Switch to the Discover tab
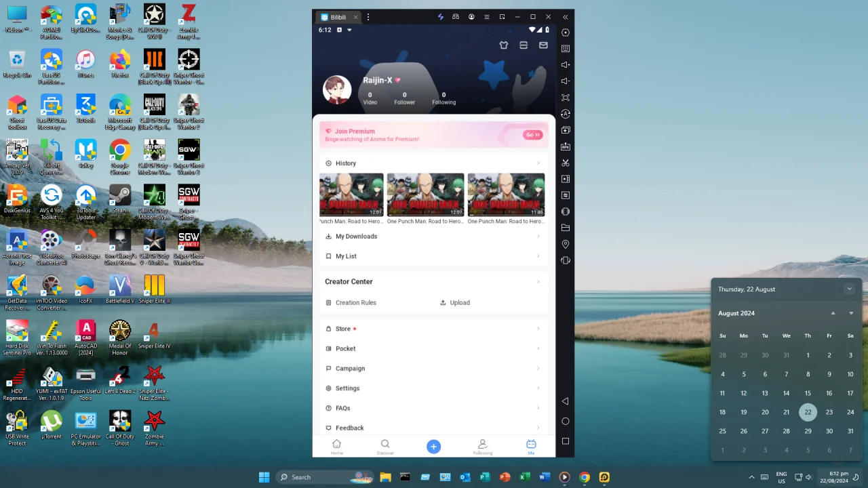868x488 pixels. 385,447
